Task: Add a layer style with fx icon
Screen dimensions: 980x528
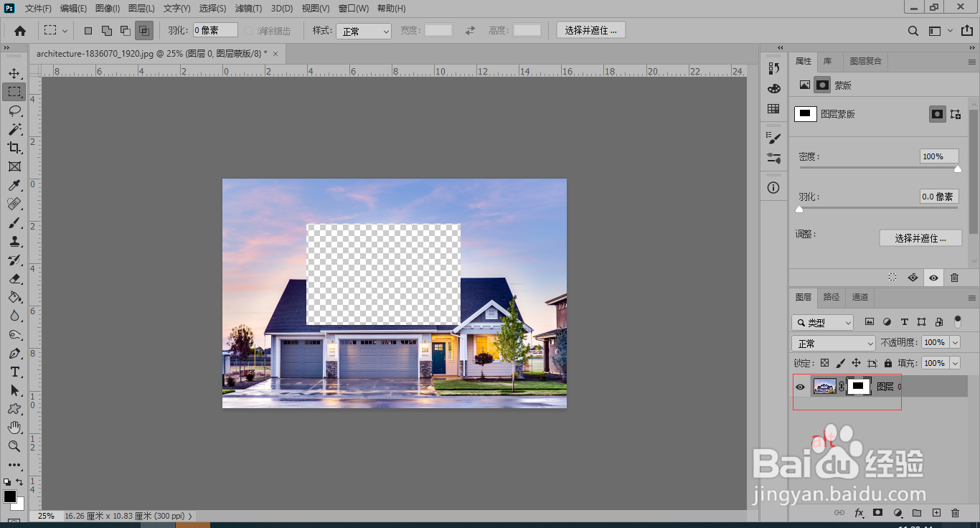Action: pos(859,513)
